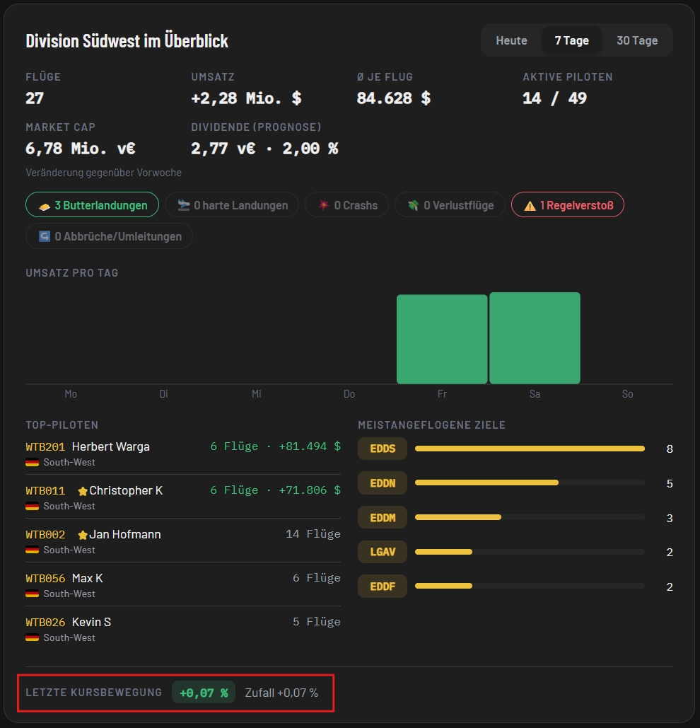Select the Saturday revenue bar
700x728 pixels.
535,338
